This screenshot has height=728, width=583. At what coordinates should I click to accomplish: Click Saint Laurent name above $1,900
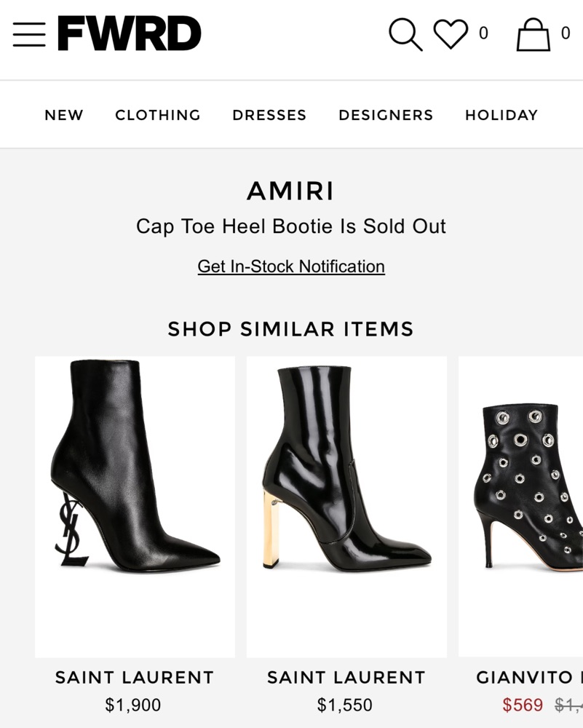pyautogui.click(x=135, y=678)
